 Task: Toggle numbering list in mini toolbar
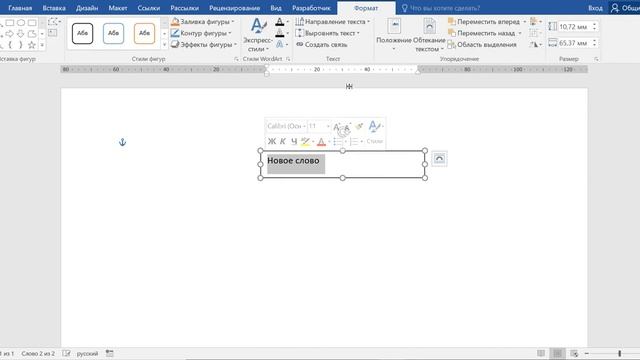click(354, 142)
